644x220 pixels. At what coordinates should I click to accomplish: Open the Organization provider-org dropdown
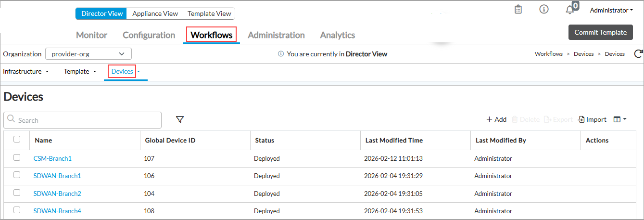coord(88,54)
